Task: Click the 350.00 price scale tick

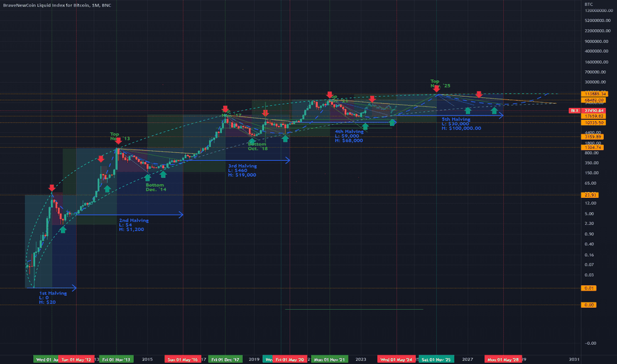Action: click(591, 163)
